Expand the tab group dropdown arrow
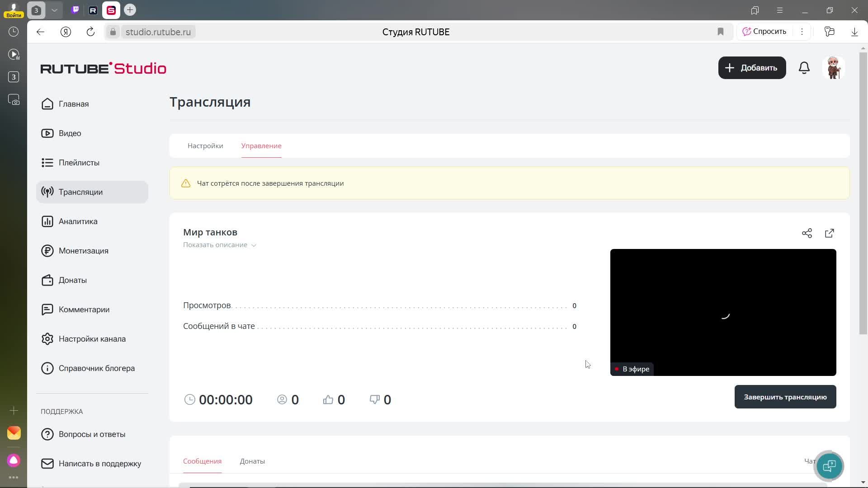Screen dimensions: 868x488 (54, 10)
